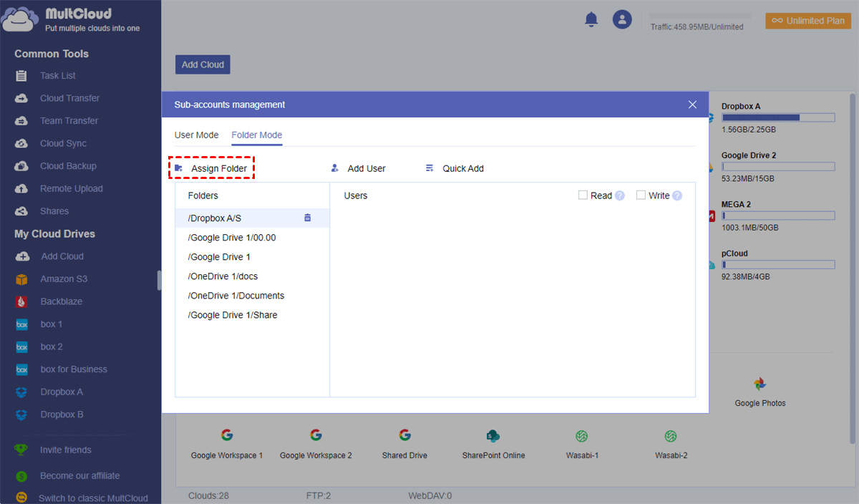Enable the Write permission checkbox
The image size is (859, 504).
(641, 195)
